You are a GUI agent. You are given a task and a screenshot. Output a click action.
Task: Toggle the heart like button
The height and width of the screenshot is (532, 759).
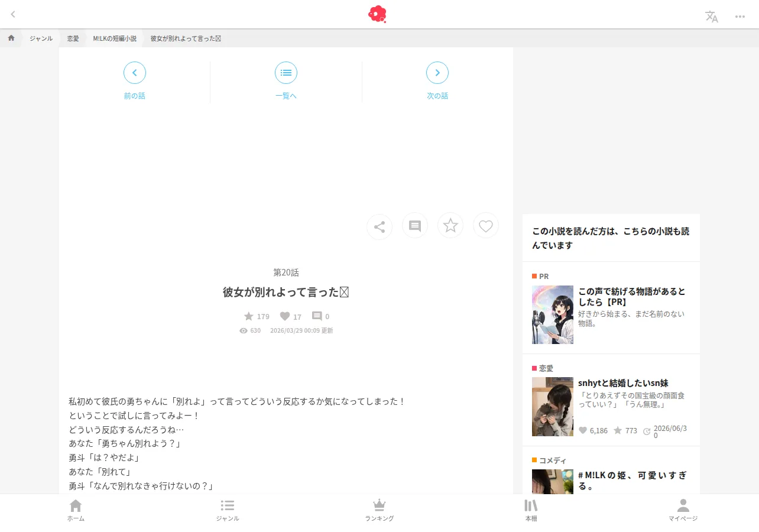(486, 225)
